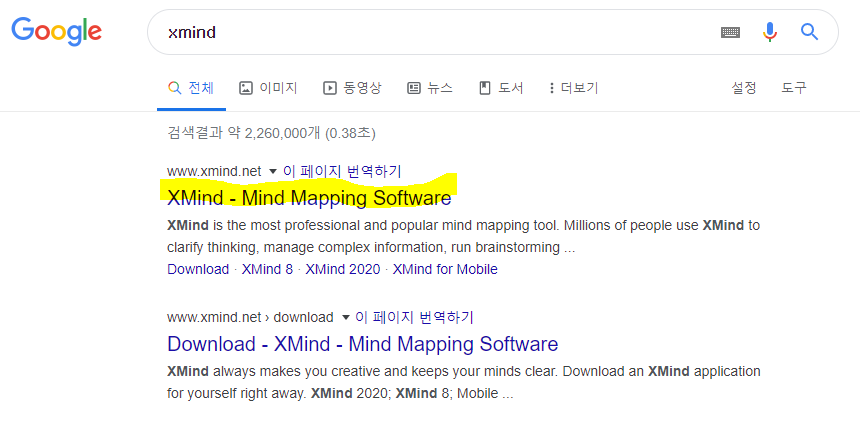Click the XMind 2020 sitelink
The height and width of the screenshot is (426, 860).
pos(343,269)
